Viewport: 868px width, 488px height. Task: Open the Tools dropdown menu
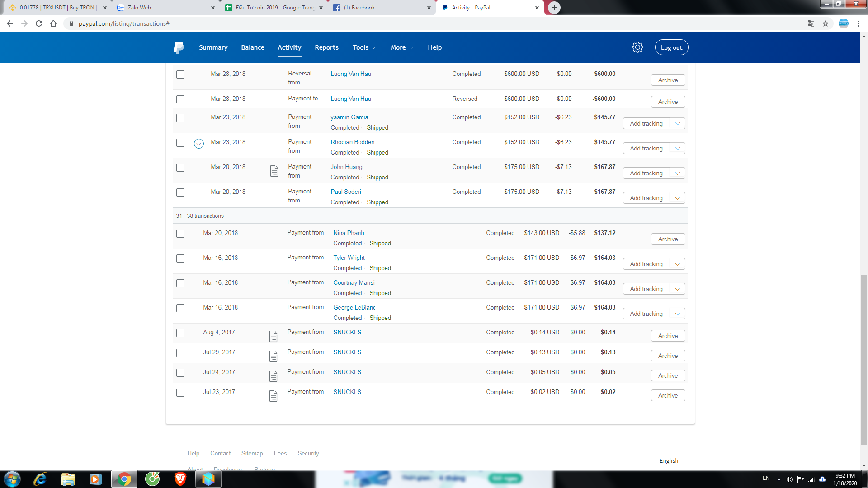[364, 47]
